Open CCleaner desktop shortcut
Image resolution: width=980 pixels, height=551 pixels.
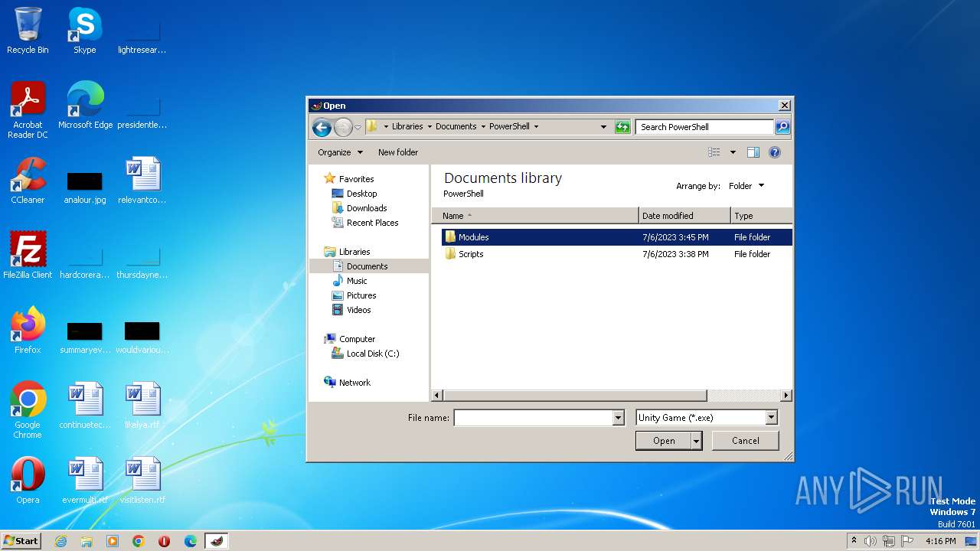pyautogui.click(x=28, y=181)
